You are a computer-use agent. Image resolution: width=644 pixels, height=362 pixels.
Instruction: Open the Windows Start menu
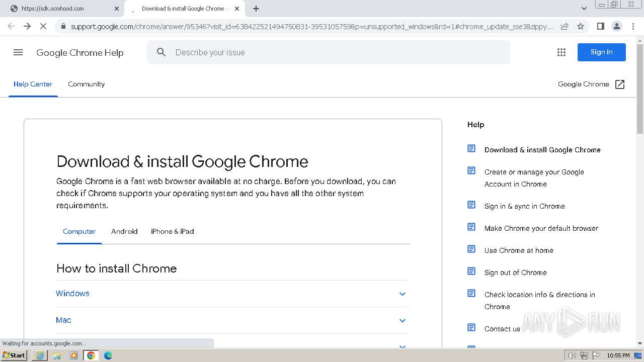click(14, 355)
